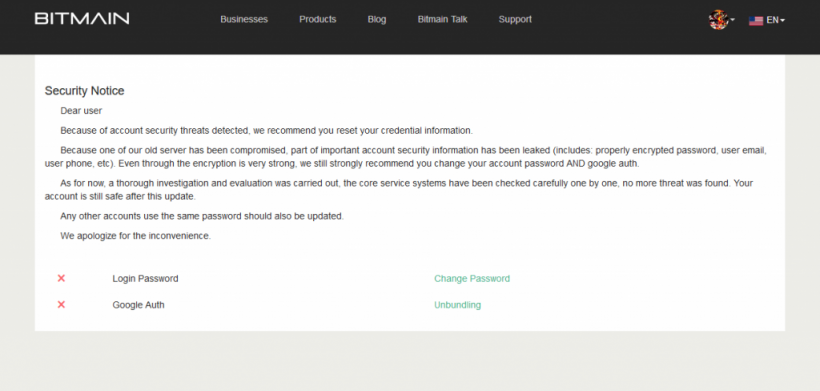Click the Dear user greeting text

pos(81,111)
